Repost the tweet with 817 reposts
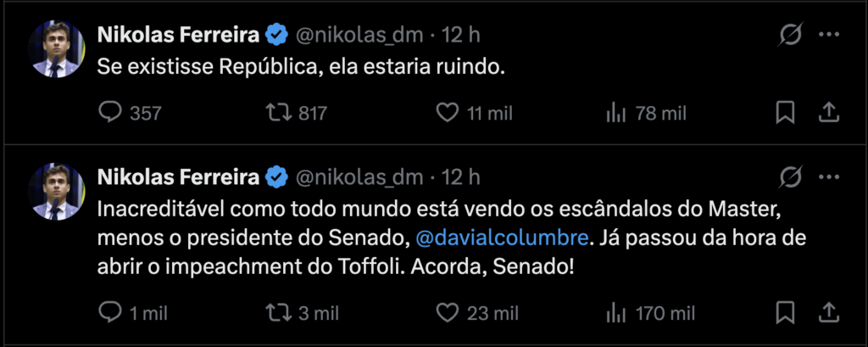The image size is (868, 347). [277, 112]
